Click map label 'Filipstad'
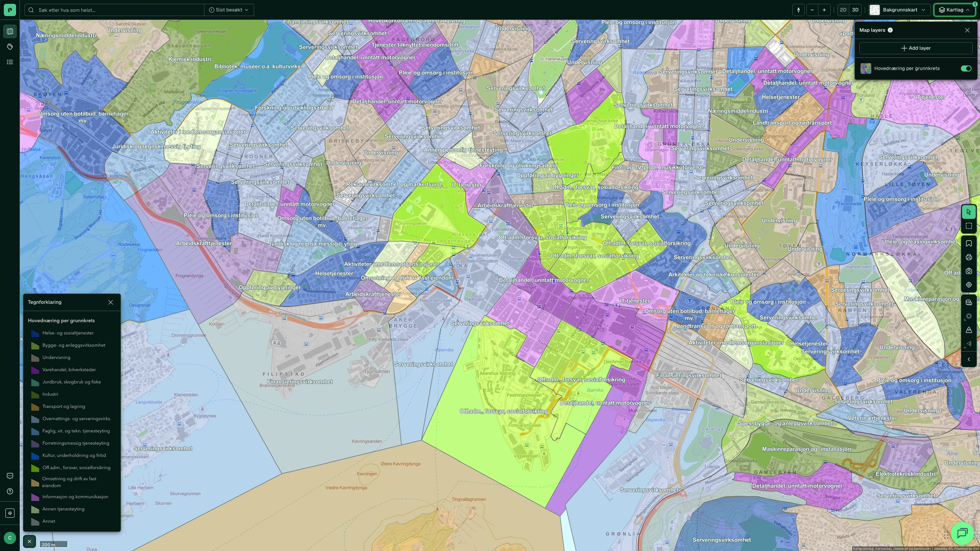This screenshot has width=980, height=551. (x=284, y=374)
